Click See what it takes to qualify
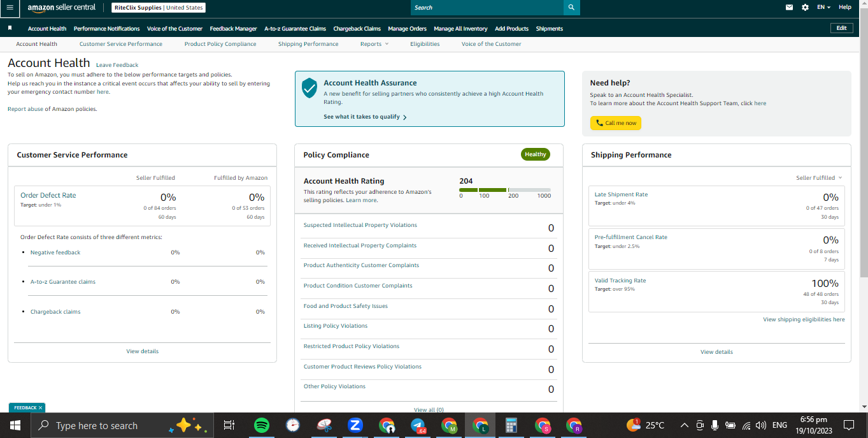868x438 pixels. coord(365,117)
